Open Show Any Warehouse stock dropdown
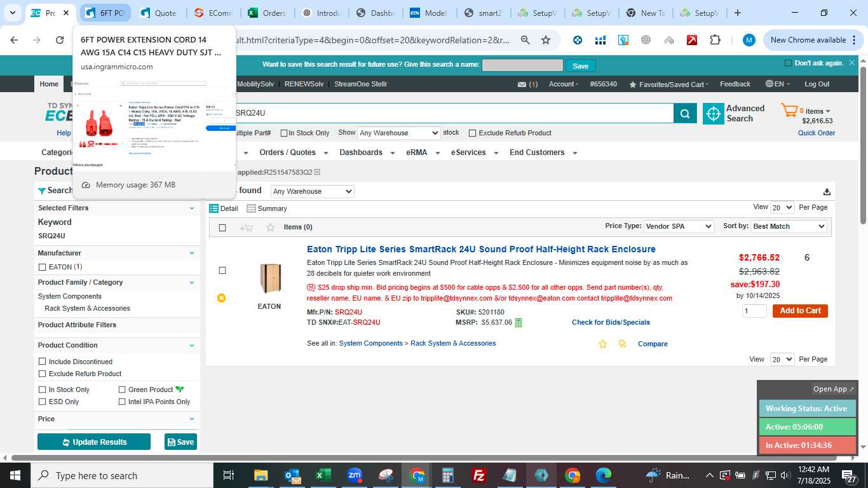Image resolution: width=868 pixels, height=488 pixels. [399, 133]
